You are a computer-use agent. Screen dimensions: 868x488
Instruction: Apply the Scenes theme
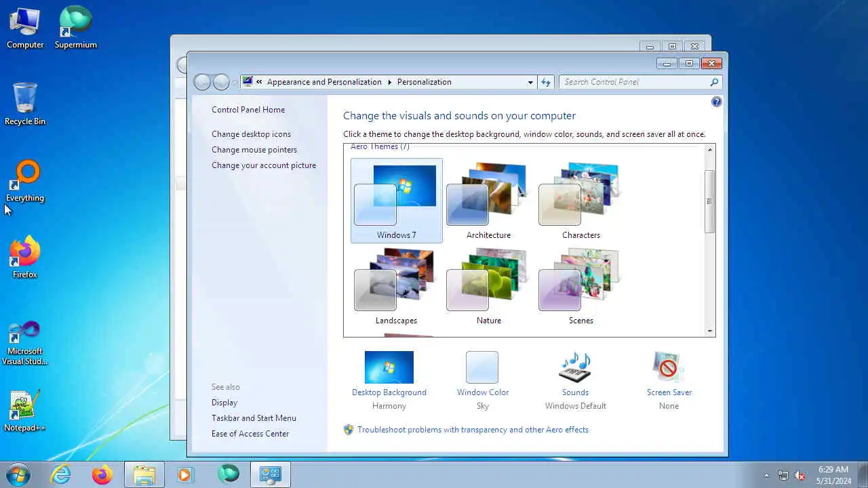point(581,286)
